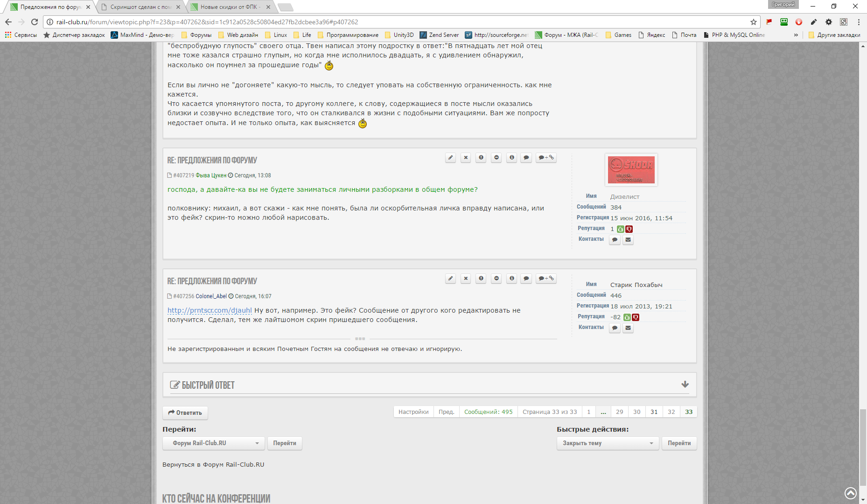This screenshot has width=867, height=504.
Task: Click the scroll-to-top arrow circle icon
Action: [x=850, y=493]
